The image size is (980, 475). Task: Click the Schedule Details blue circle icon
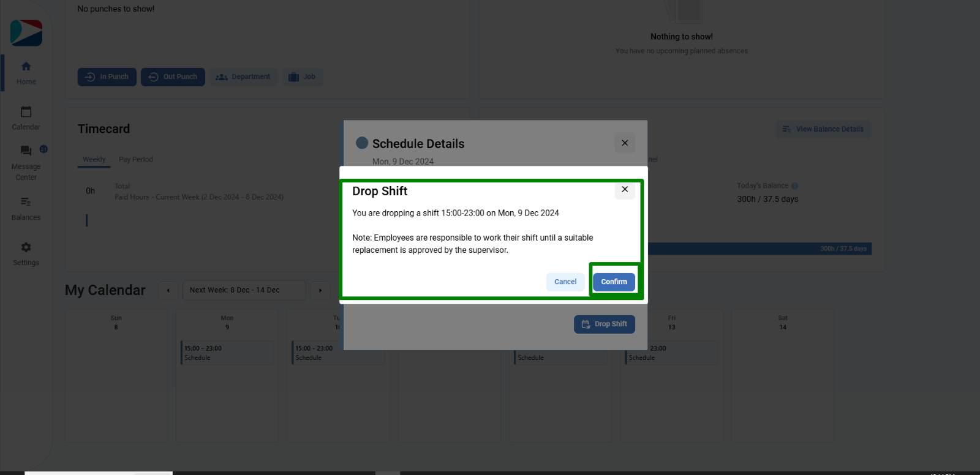click(x=362, y=143)
